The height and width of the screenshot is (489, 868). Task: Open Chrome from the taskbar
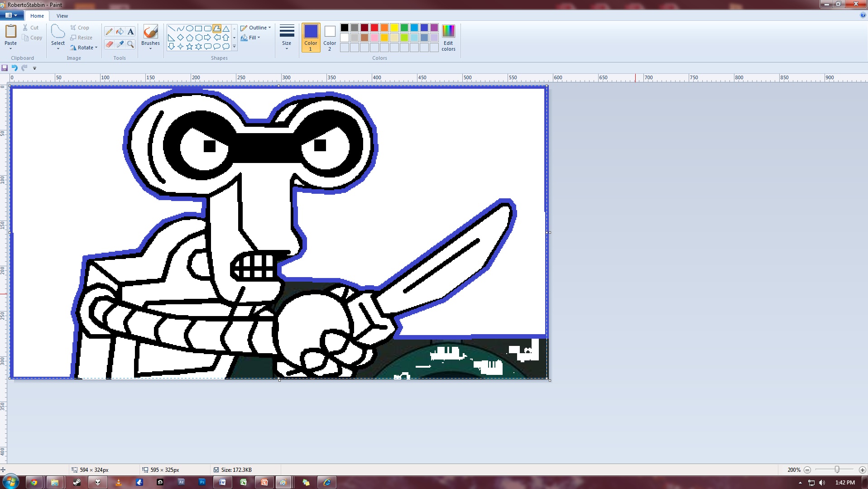click(34, 482)
